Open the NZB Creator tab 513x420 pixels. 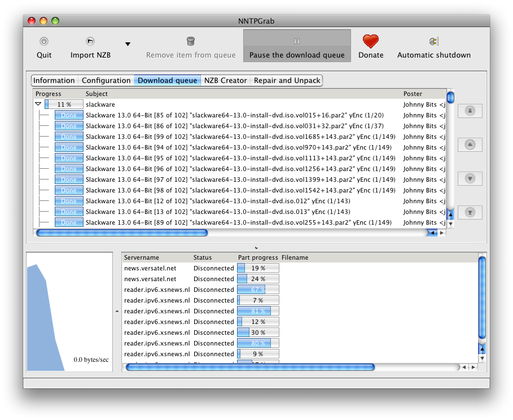(225, 80)
